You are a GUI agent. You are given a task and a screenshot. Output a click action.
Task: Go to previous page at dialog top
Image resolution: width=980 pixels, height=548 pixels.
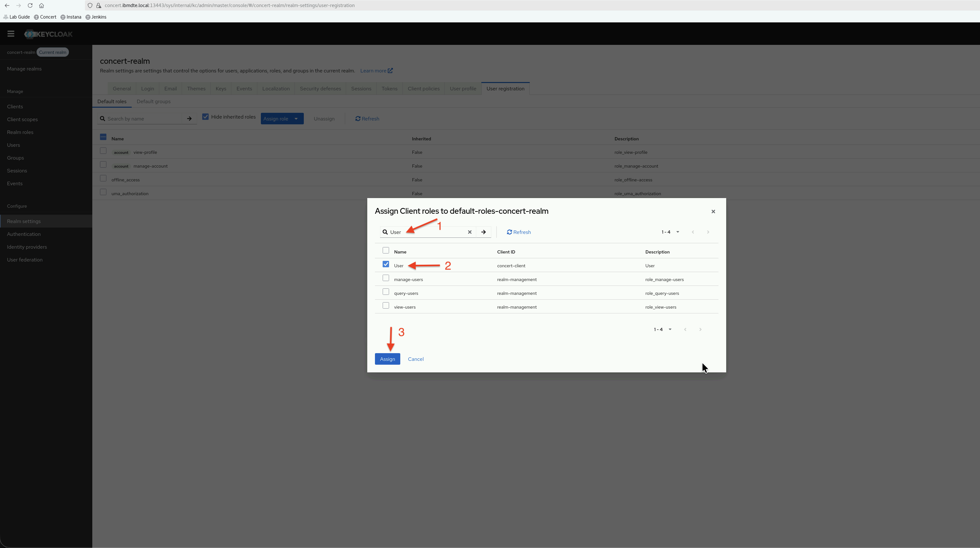click(693, 232)
